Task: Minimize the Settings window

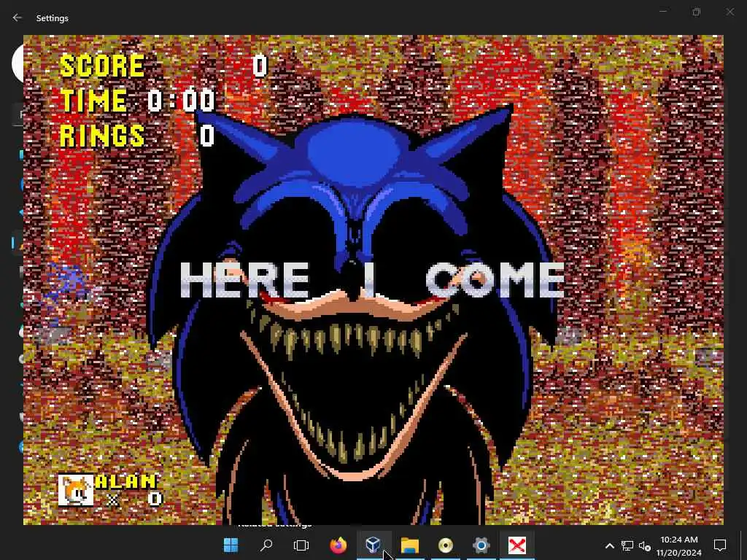Action: tap(663, 12)
